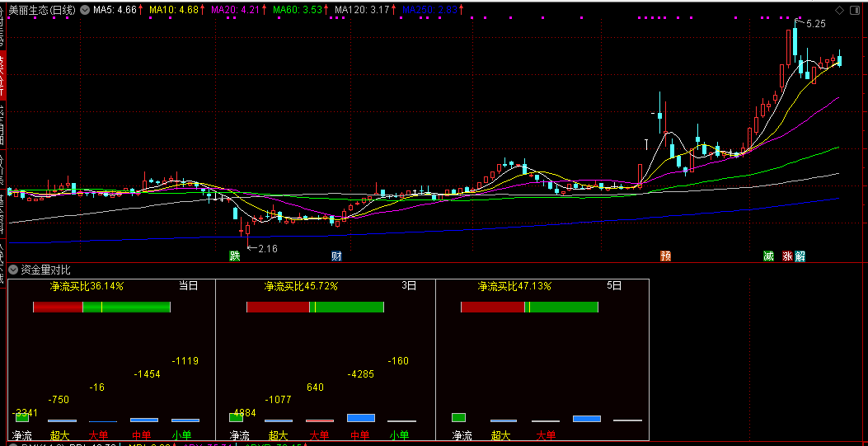Screen dimensions: 868x446
Task: Click the 小单 label in 3日 panel
Action: 400,436
